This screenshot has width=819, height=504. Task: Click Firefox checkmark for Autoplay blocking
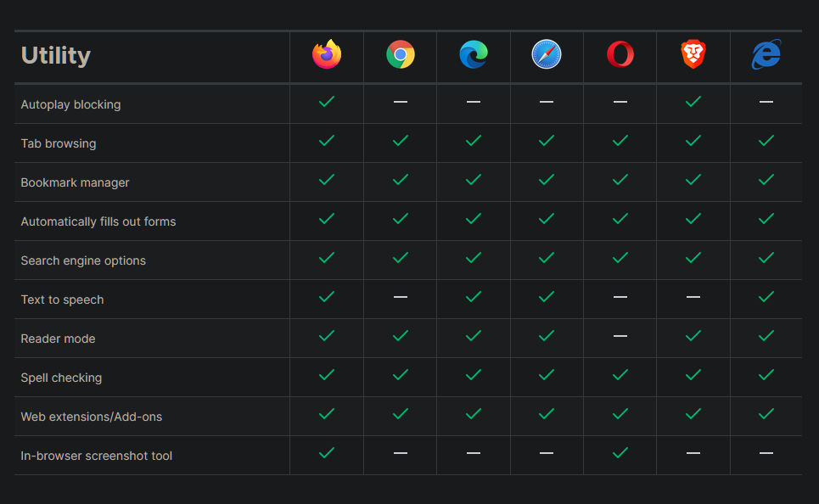(327, 101)
